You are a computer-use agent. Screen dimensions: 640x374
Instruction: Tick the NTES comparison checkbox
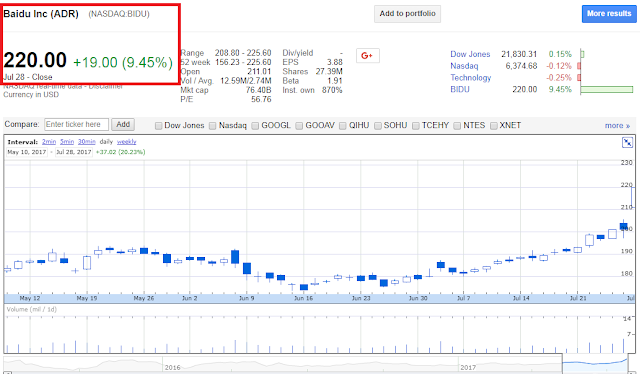pyautogui.click(x=457, y=126)
